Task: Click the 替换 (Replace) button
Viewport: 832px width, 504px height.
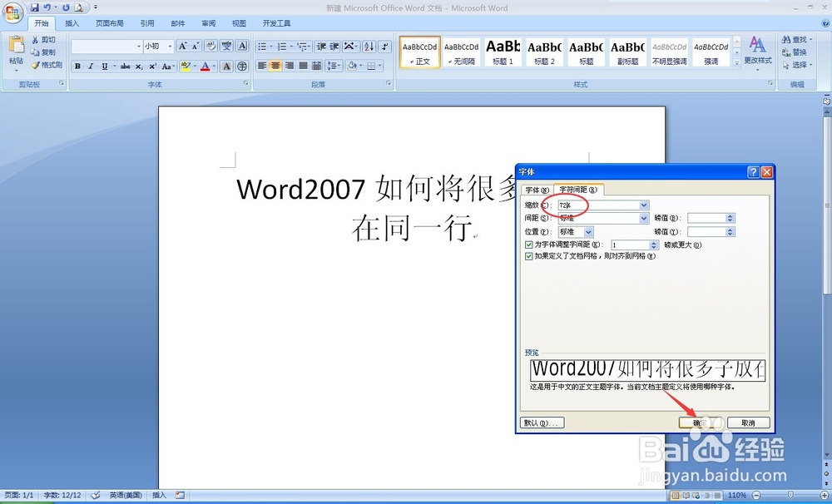Action: coord(795,52)
